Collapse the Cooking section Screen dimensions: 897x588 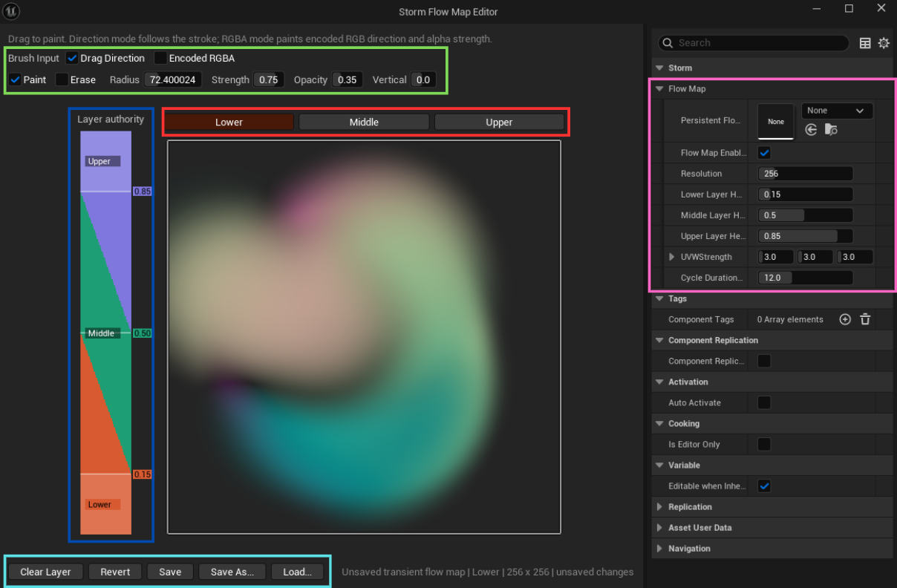pos(659,423)
